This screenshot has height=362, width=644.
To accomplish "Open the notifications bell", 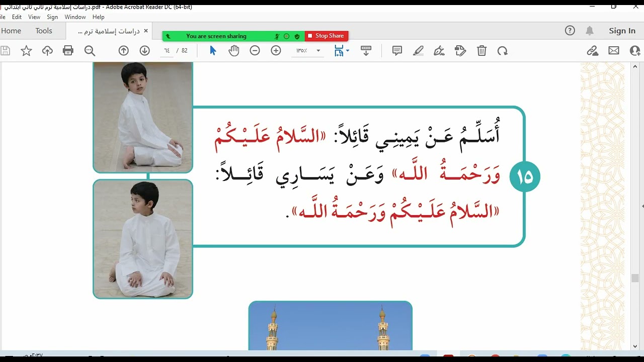I will 590,31.
